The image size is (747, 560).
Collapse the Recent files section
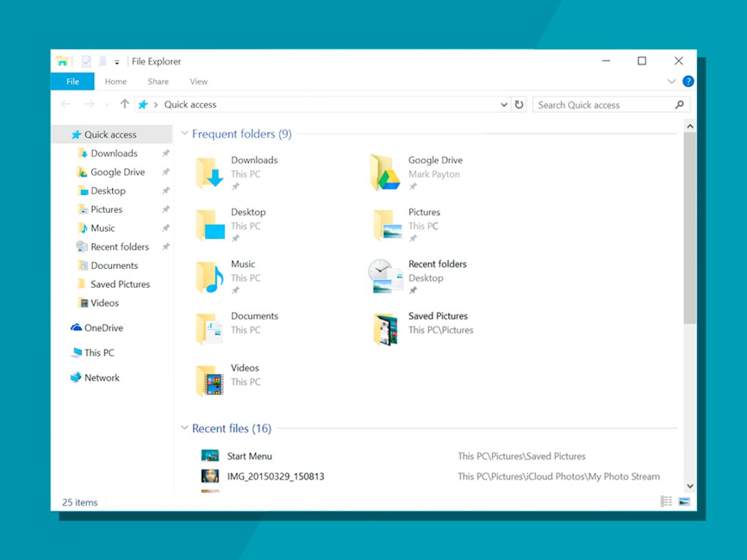click(x=185, y=428)
